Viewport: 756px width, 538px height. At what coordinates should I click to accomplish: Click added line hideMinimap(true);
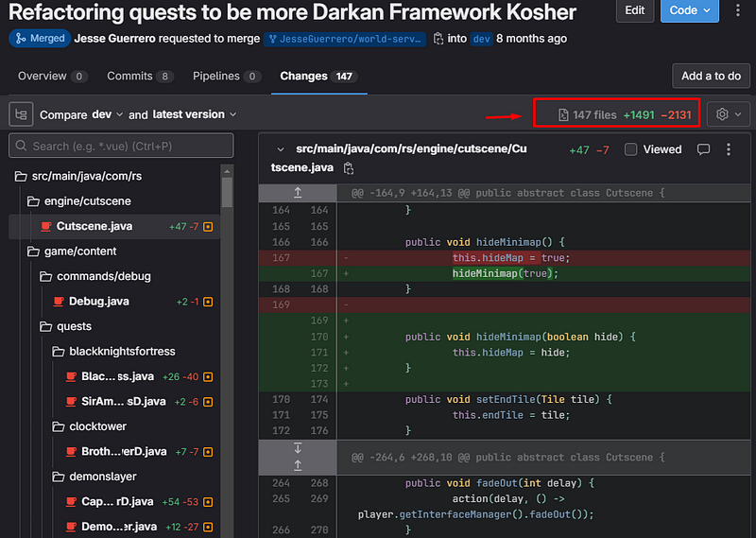[x=505, y=273]
